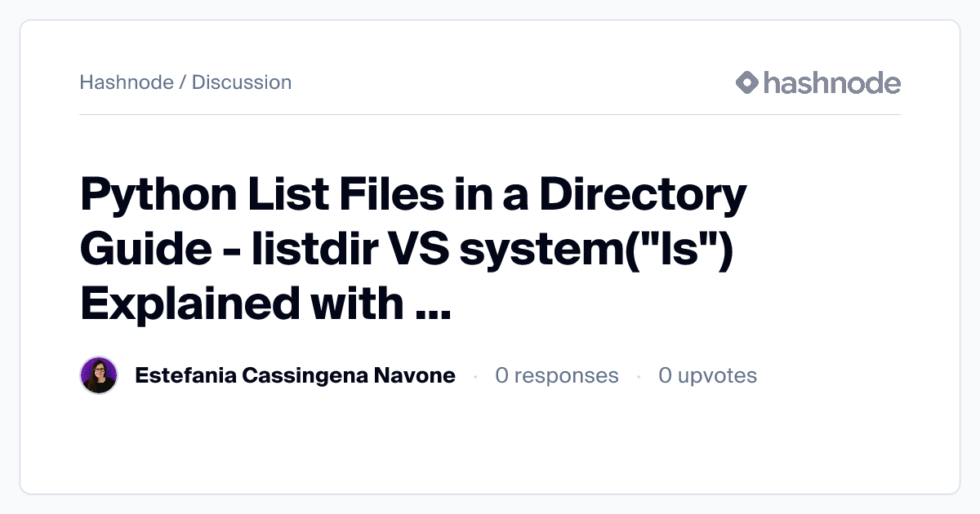Click author name Estefania Cassingena Navone
The height and width of the screenshot is (514, 980).
point(295,375)
